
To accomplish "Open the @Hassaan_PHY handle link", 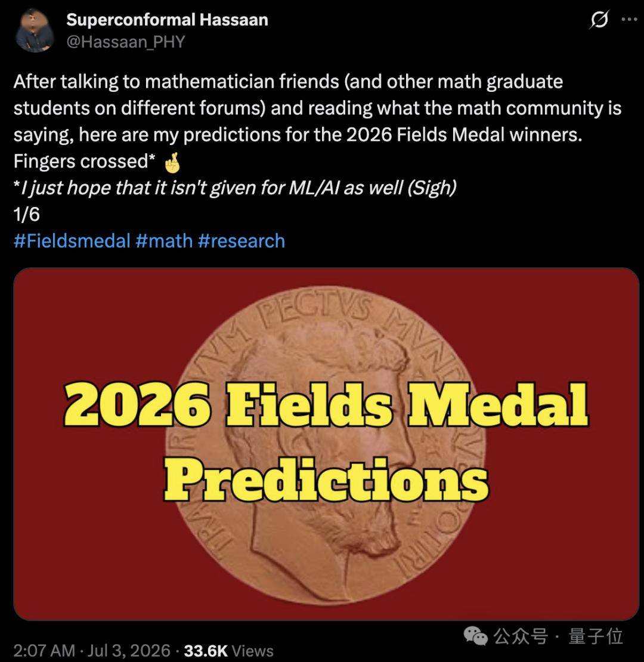I will point(126,42).
